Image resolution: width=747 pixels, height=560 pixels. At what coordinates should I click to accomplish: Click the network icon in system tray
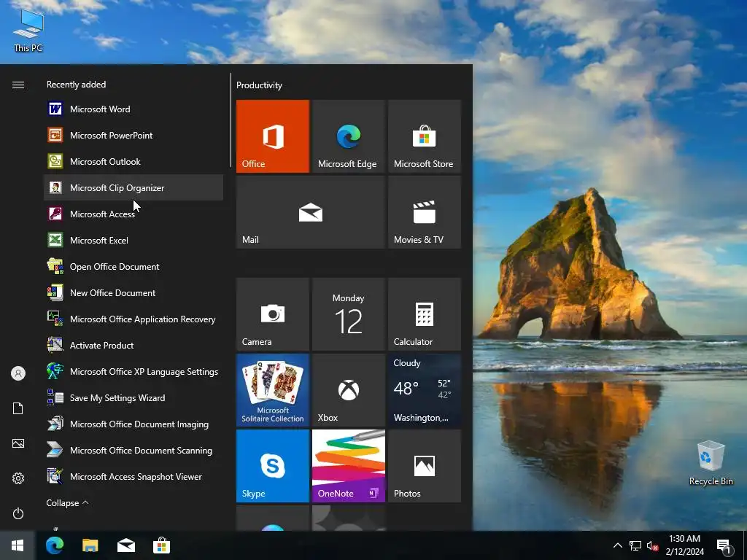pyautogui.click(x=635, y=545)
